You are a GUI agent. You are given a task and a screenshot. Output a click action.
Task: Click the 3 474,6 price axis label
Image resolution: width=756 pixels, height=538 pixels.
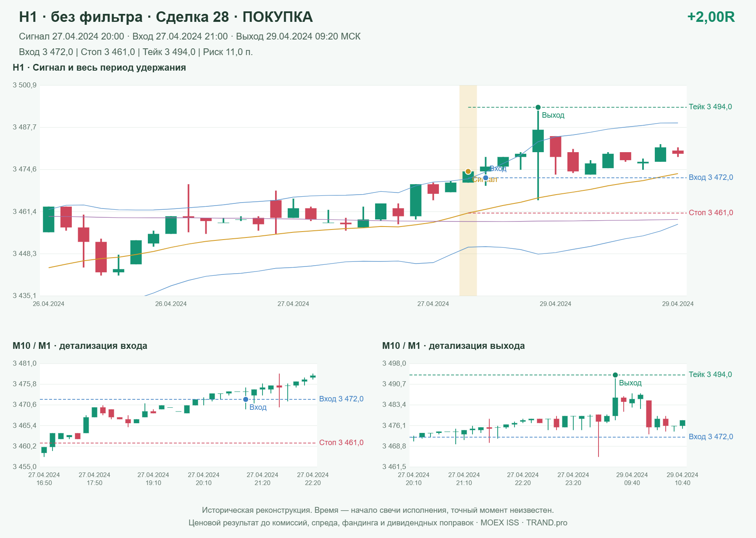pyautogui.click(x=24, y=169)
